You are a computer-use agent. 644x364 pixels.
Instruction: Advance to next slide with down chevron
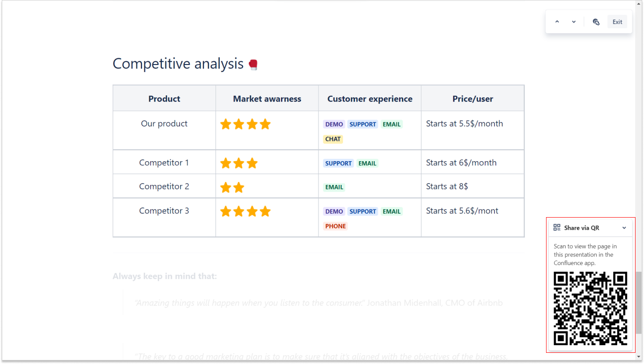click(x=574, y=22)
